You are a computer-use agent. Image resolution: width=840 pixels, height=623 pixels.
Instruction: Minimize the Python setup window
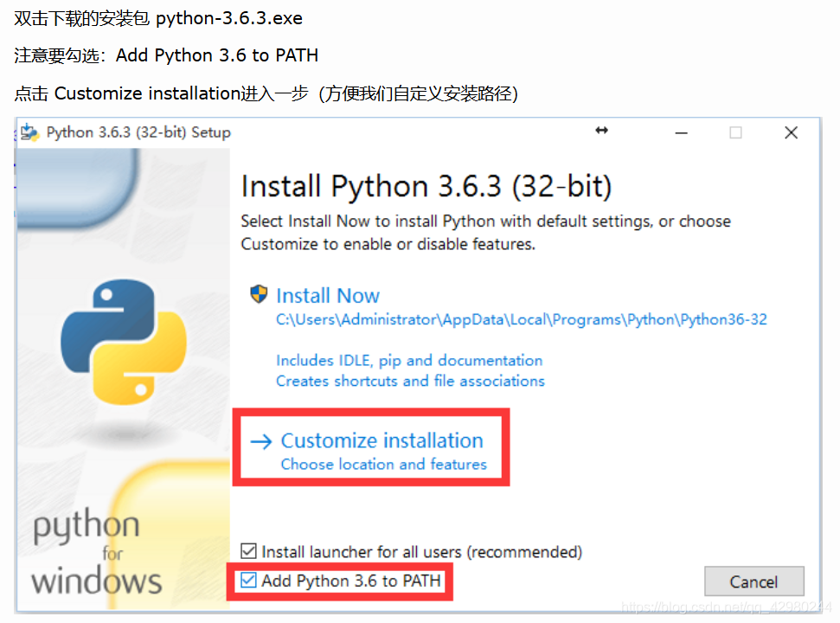click(x=681, y=132)
